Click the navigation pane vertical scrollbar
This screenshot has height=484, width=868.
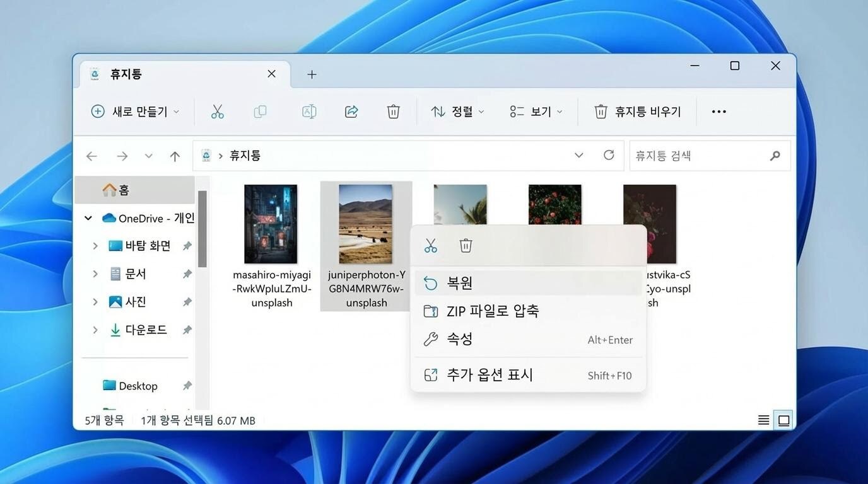point(202,229)
